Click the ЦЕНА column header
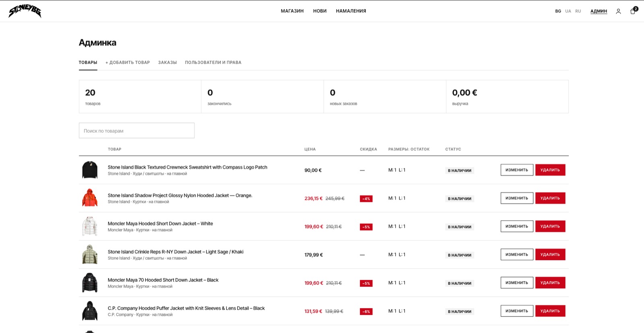Screen dimensions: 644x333 click(310, 149)
